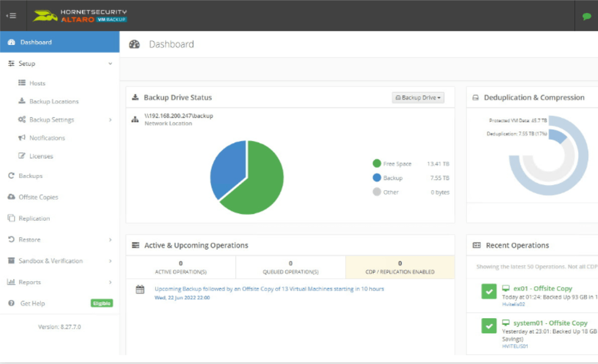Click the blue Backup legend dot

[377, 178]
